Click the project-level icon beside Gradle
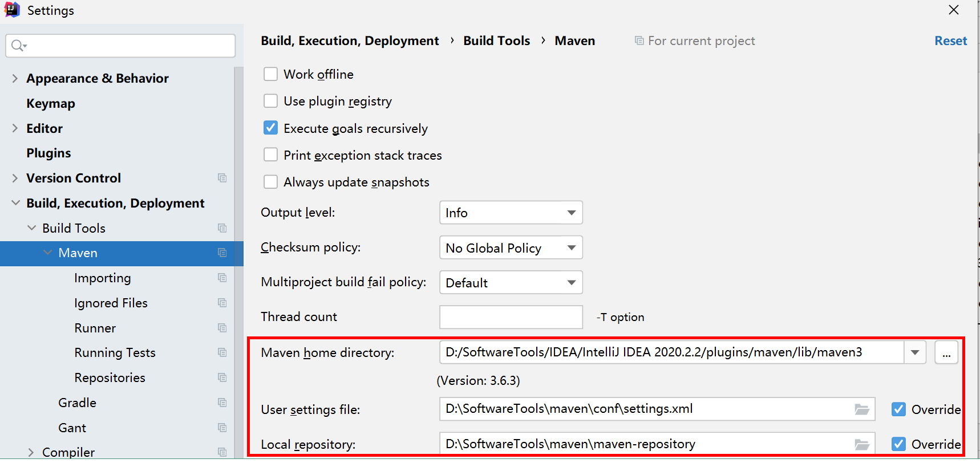 (x=222, y=403)
